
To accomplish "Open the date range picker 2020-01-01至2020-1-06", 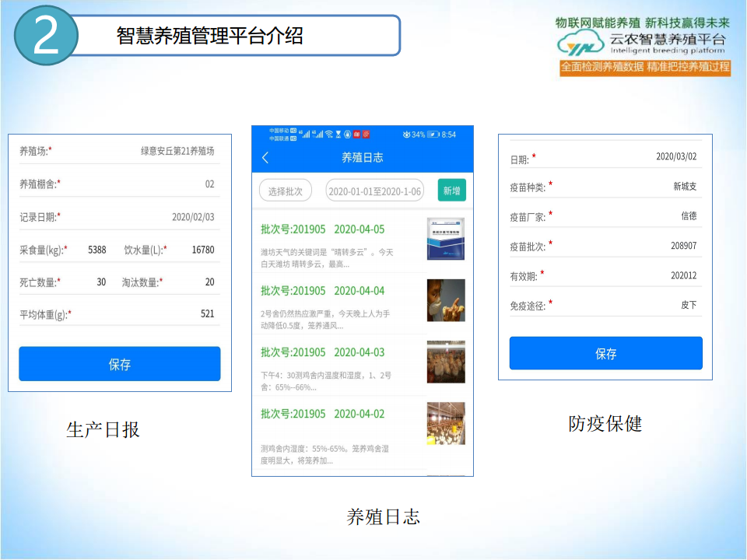I will pyautogui.click(x=374, y=191).
